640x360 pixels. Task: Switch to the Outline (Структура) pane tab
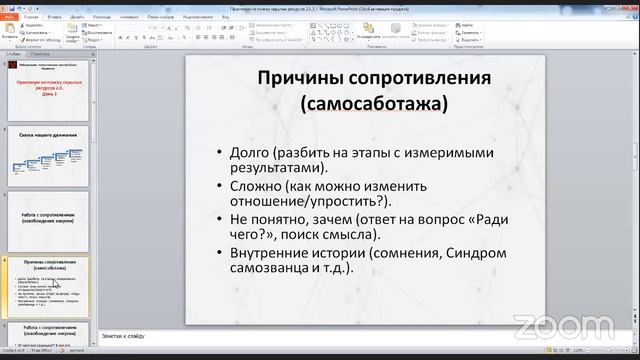pyautogui.click(x=40, y=54)
